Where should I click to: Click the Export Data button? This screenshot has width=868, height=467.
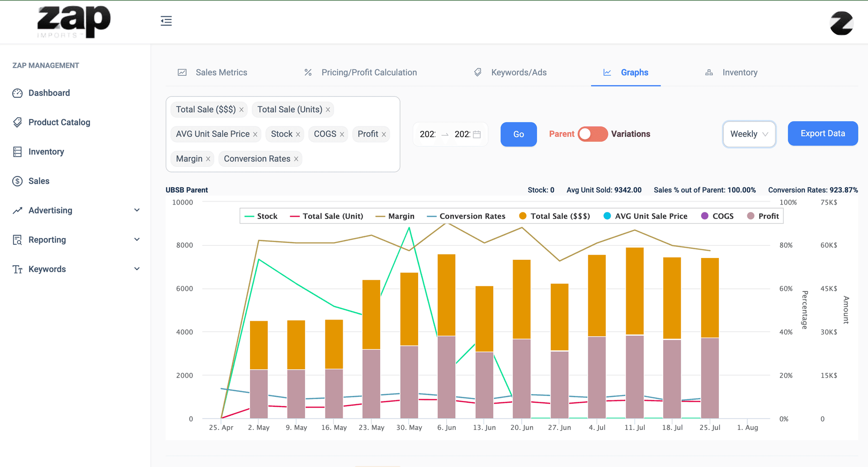[822, 133]
